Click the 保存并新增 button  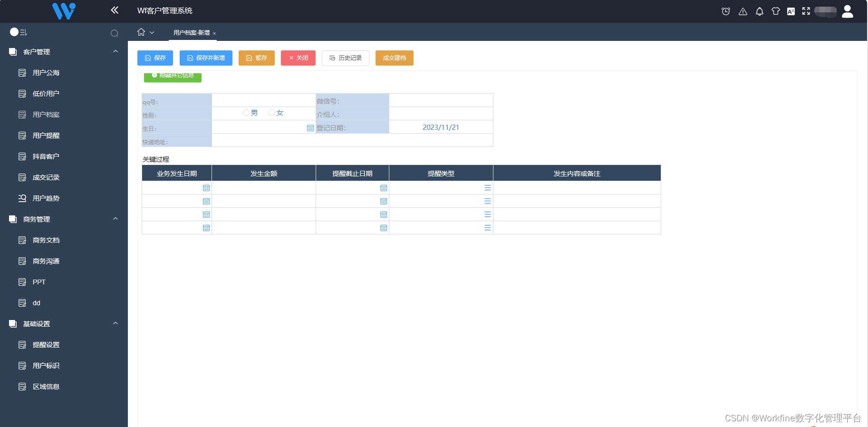click(x=206, y=58)
